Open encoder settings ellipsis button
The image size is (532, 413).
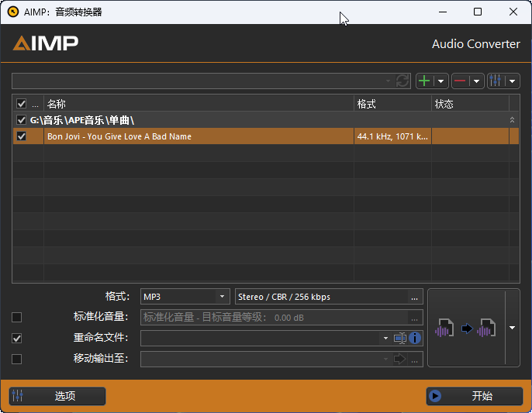[414, 298]
